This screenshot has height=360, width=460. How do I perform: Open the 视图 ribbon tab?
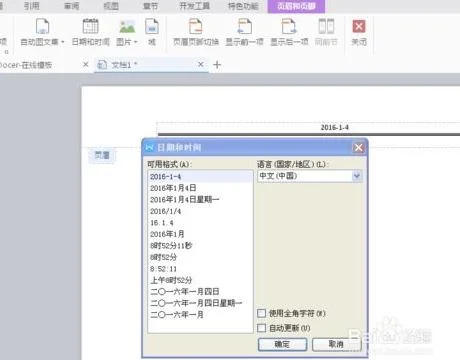(111, 6)
